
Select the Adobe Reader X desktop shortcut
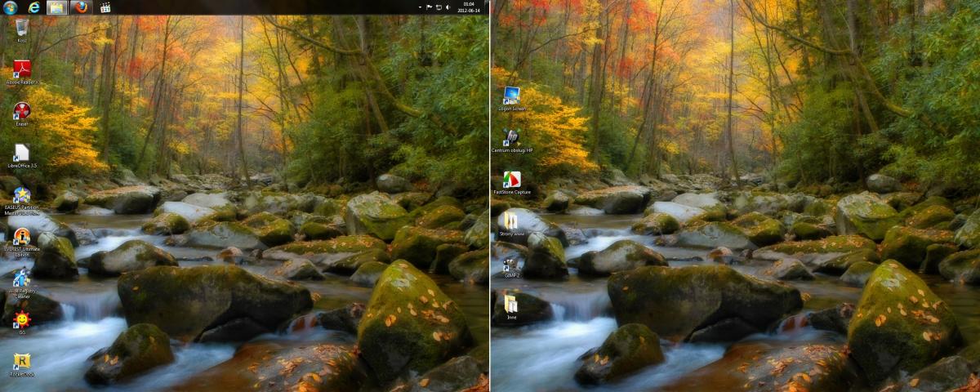coord(22,72)
